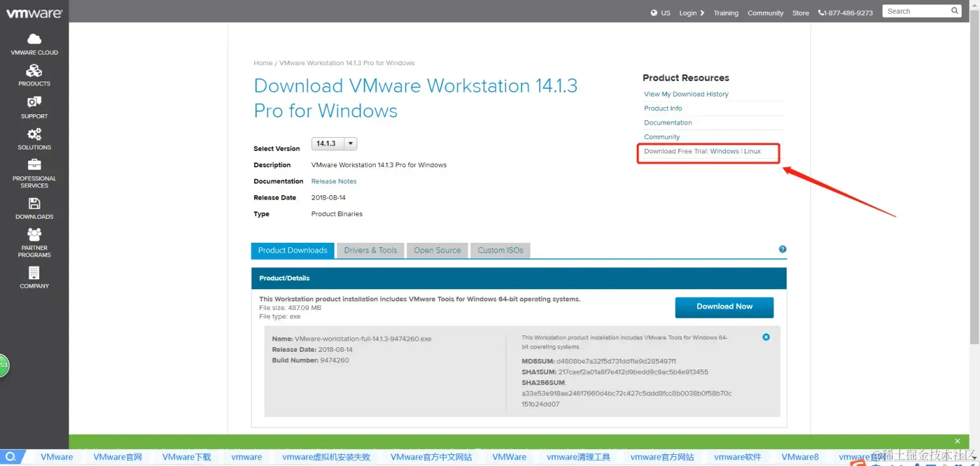This screenshot has height=466, width=980.
Task: Dismiss the green banner with its X
Action: [957, 441]
